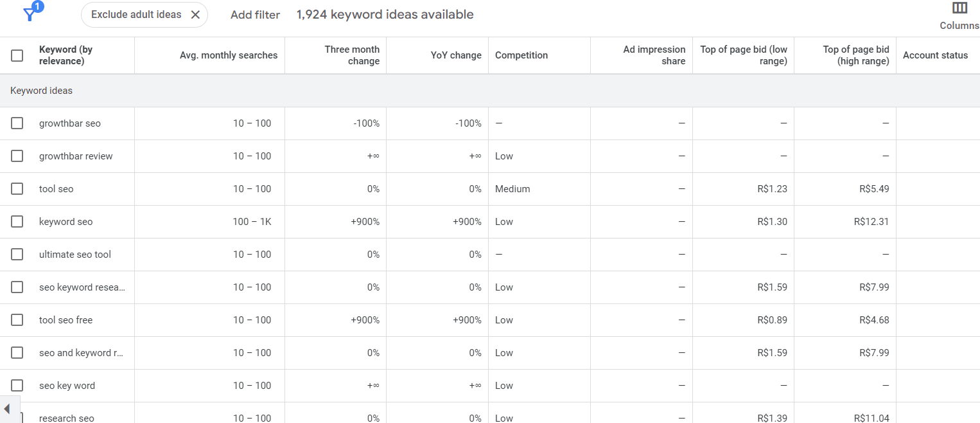Tick the checkbox beside tool seo free
This screenshot has width=980, height=423.
(x=17, y=320)
